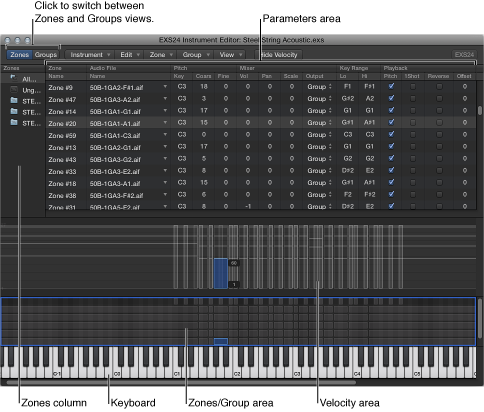The width and height of the screenshot is (484, 412).
Task: Click the parameters area vertical scrollbar
Action: coord(480,110)
